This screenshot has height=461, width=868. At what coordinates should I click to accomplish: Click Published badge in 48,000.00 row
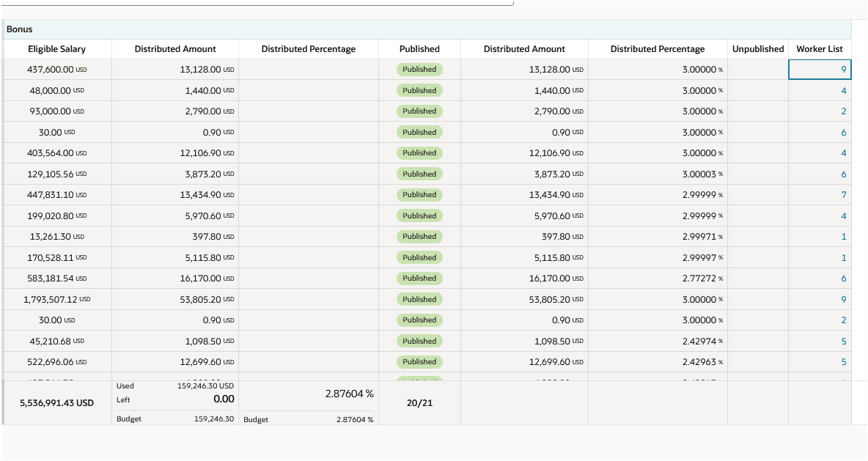coord(419,91)
